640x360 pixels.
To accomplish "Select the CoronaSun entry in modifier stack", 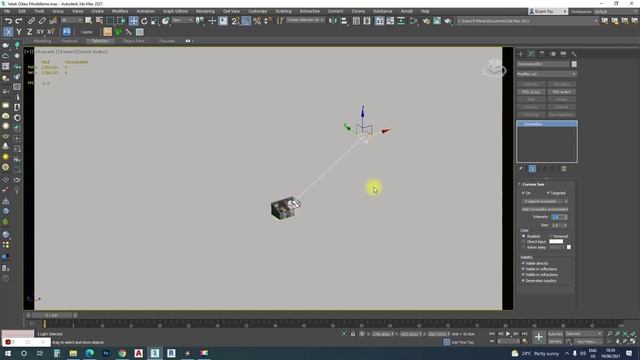I will [547, 124].
